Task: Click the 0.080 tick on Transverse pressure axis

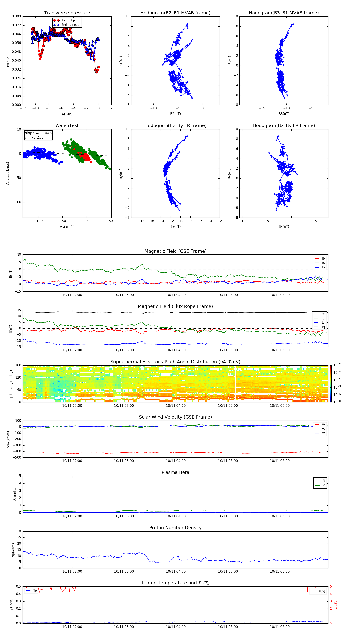Action: pyautogui.click(x=17, y=16)
